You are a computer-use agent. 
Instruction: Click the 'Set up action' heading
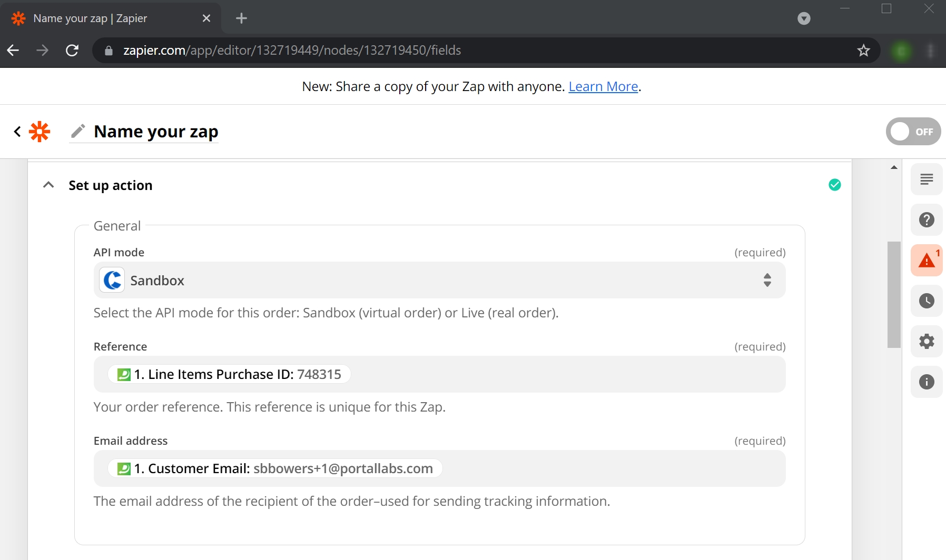pyautogui.click(x=111, y=185)
